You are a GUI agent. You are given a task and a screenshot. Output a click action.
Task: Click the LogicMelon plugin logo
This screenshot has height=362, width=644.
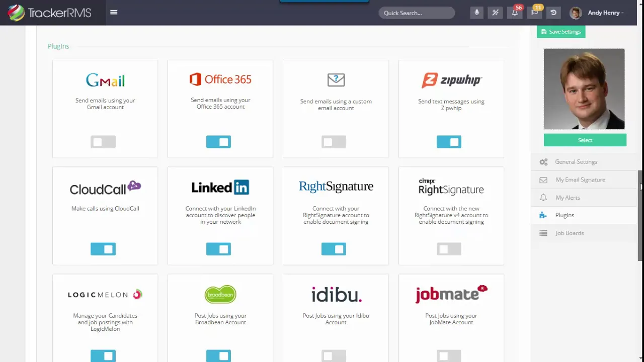click(x=105, y=295)
